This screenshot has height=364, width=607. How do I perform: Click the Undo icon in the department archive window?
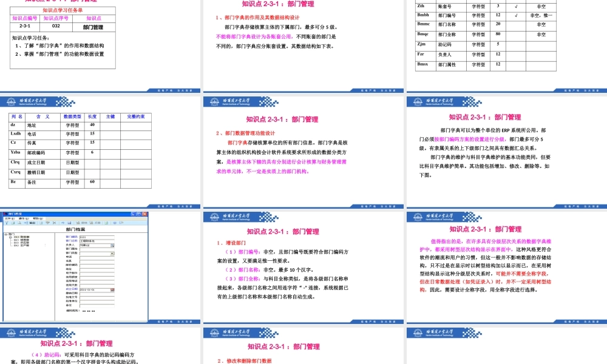[63, 223]
